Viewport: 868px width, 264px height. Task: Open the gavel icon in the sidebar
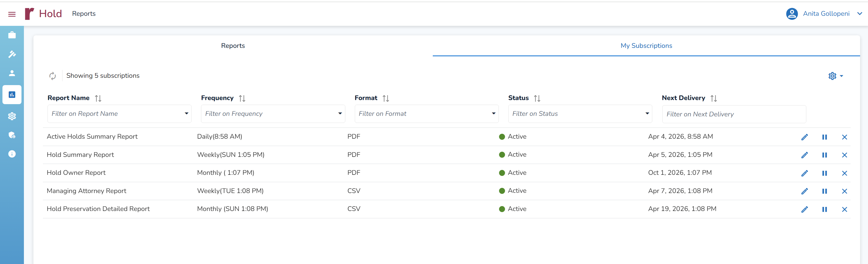12,54
